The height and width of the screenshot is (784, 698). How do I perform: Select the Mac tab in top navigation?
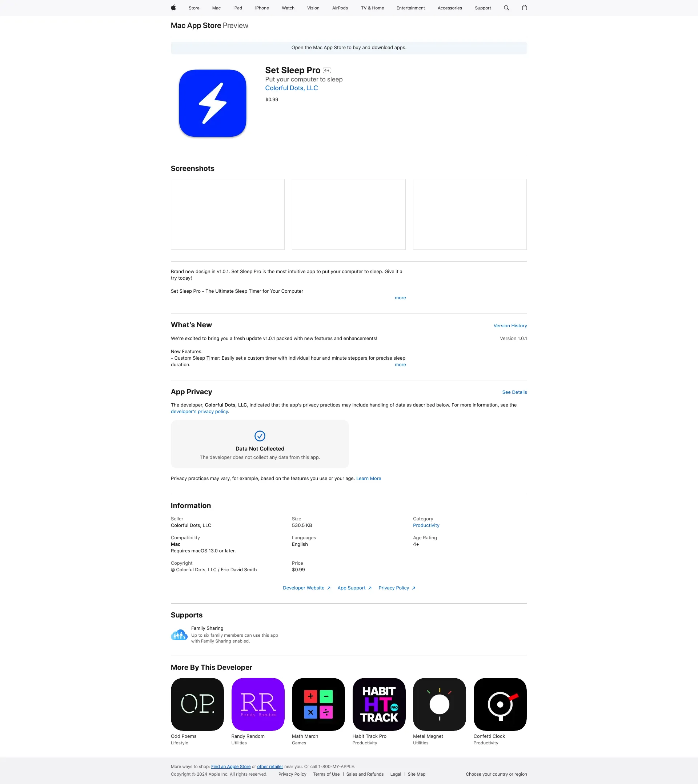pyautogui.click(x=216, y=8)
